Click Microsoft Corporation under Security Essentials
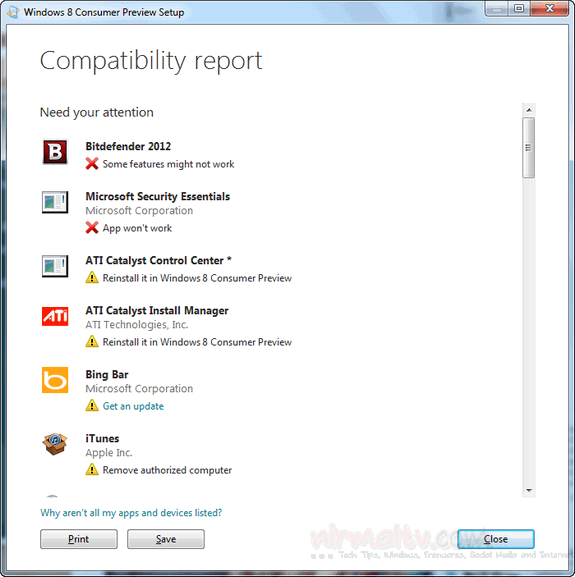This screenshot has height=577, width=575. click(139, 210)
